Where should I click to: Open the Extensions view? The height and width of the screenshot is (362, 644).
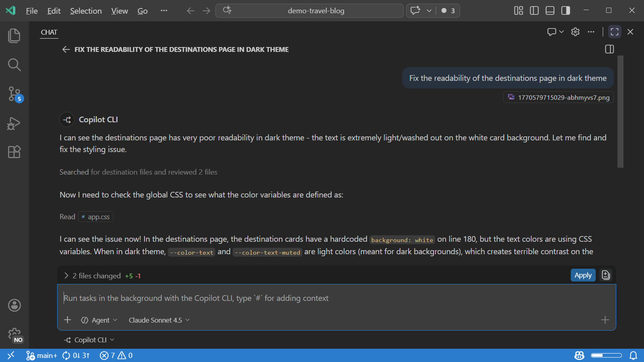coord(14,152)
